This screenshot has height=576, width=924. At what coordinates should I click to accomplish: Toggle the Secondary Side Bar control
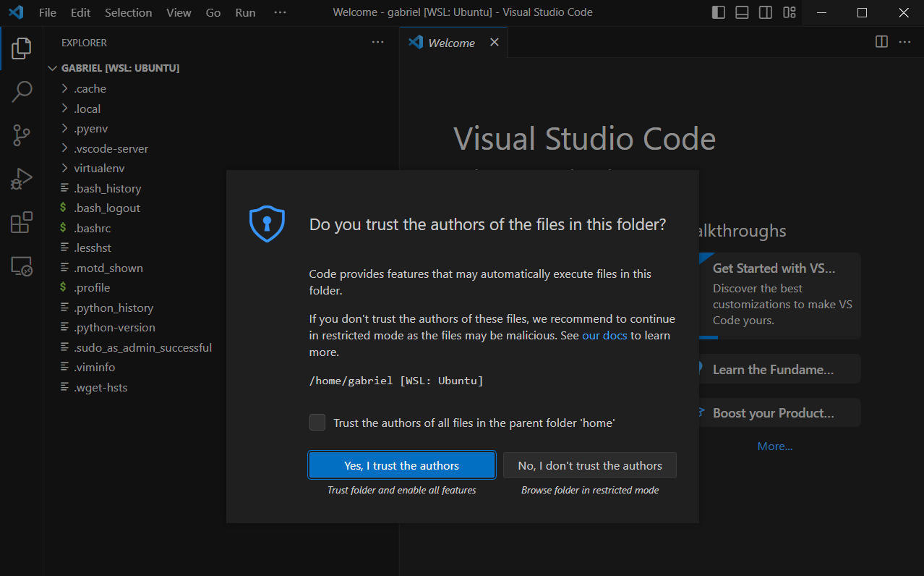[765, 12]
